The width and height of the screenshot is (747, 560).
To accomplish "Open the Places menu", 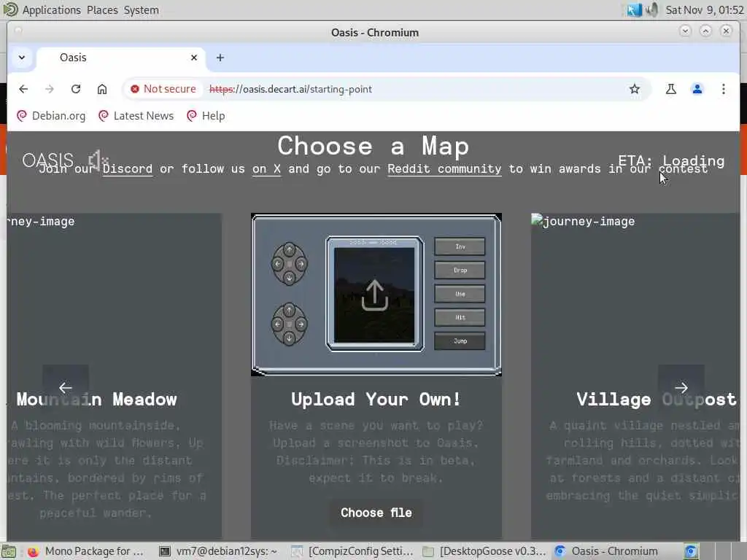I will pyautogui.click(x=102, y=10).
